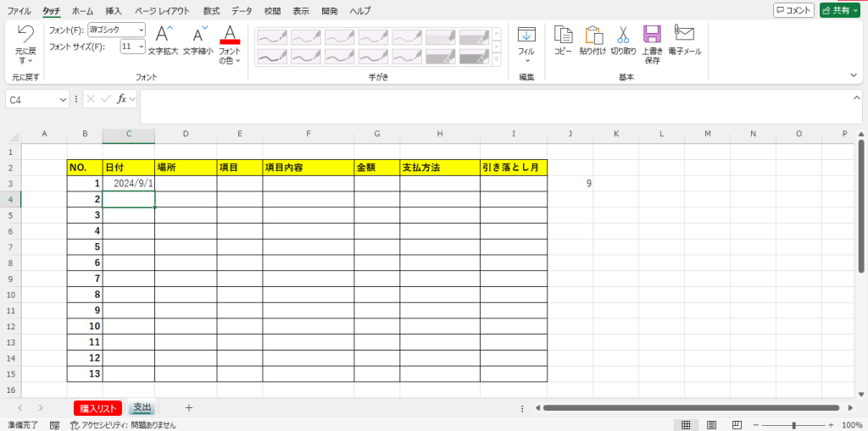Expand the フィル fill dropdown
Viewport: 868px width, 431px height.
[526, 59]
